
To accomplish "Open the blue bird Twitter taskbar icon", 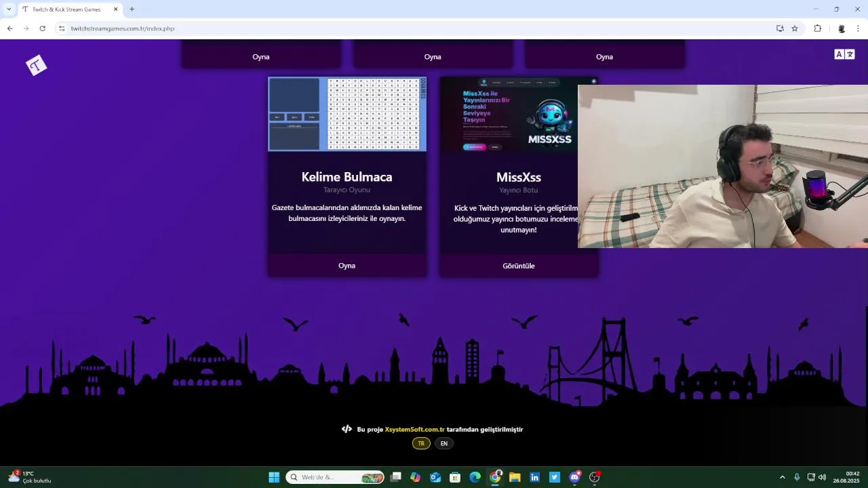I will [x=555, y=477].
